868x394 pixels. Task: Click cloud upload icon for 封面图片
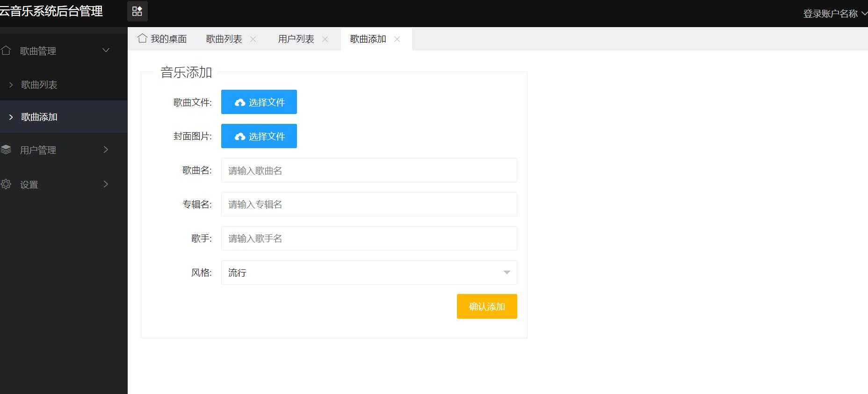click(240, 136)
